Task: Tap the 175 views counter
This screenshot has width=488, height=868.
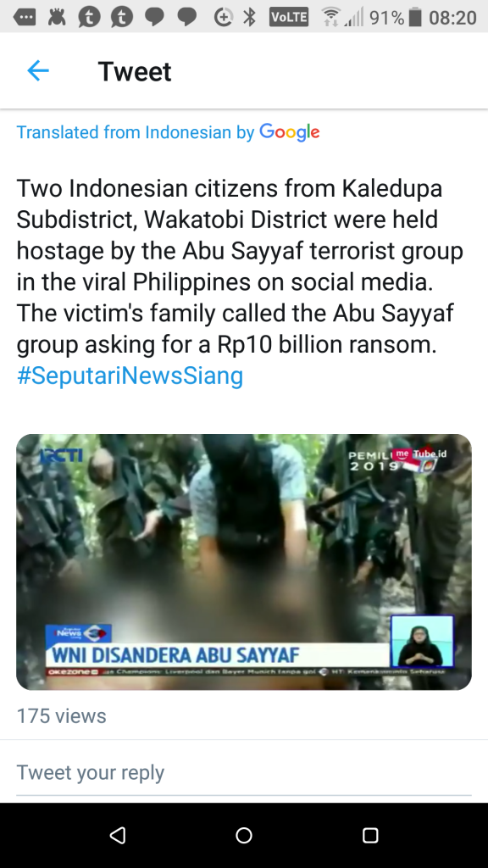Action: (x=61, y=715)
